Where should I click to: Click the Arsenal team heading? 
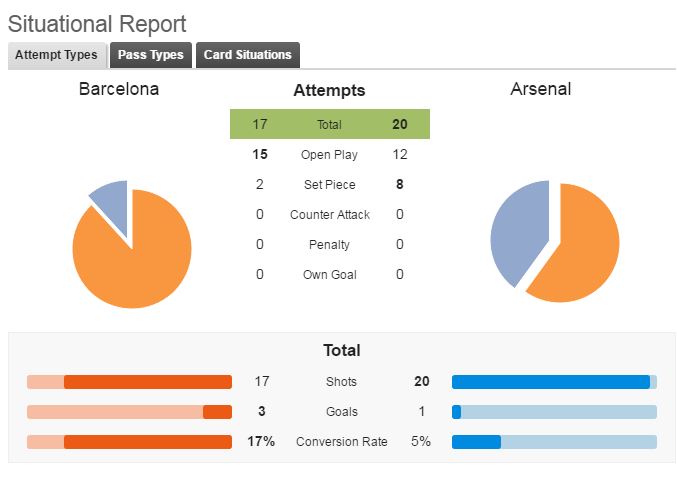pos(541,89)
